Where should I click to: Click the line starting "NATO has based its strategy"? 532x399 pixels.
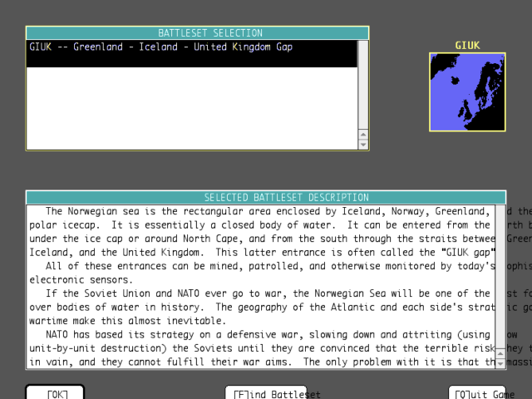(268, 334)
